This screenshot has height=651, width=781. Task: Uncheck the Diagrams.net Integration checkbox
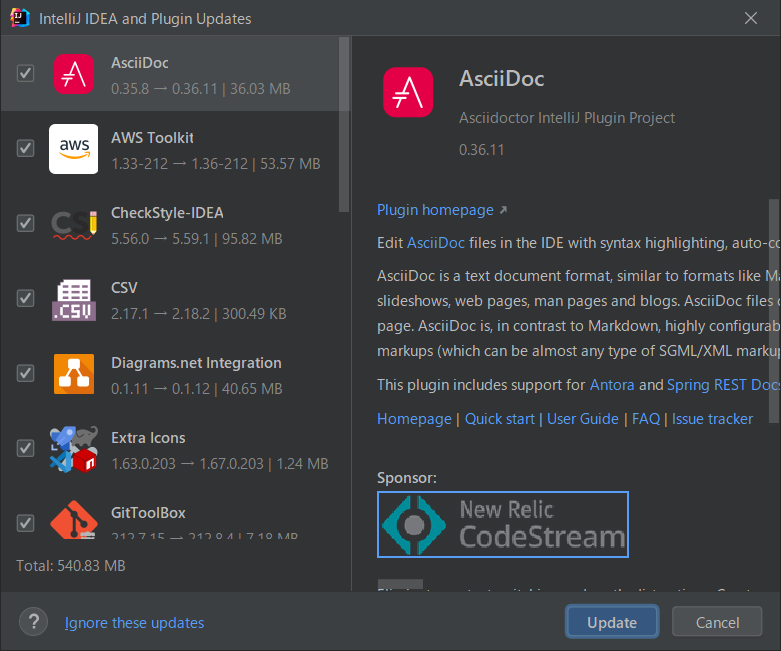click(x=25, y=373)
